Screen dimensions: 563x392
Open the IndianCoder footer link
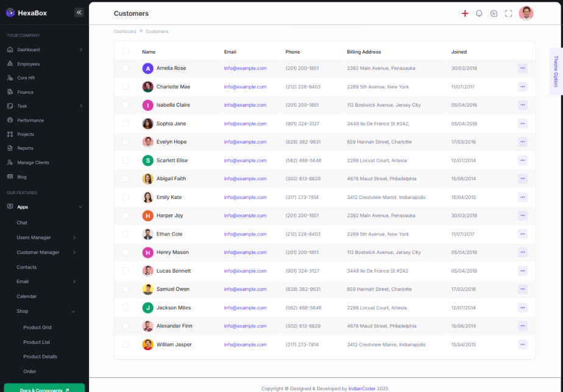pos(362,388)
